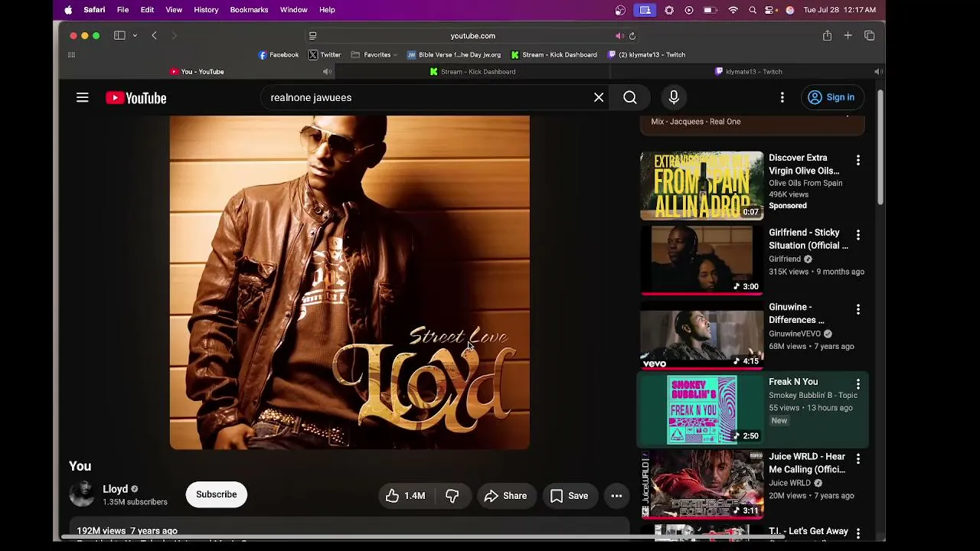Open Bible Verse of the Day bookmark
This screenshot has width=980, height=551.
point(454,55)
